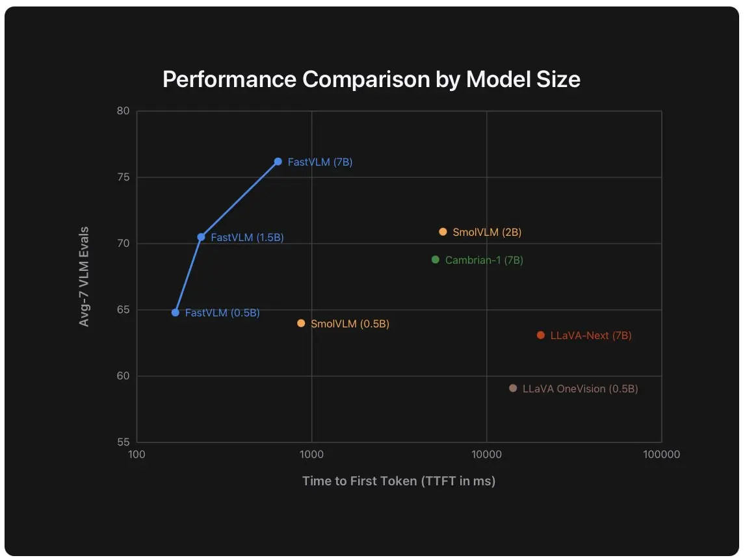Click the Cambrian-1 (7B) text label

[x=484, y=261]
